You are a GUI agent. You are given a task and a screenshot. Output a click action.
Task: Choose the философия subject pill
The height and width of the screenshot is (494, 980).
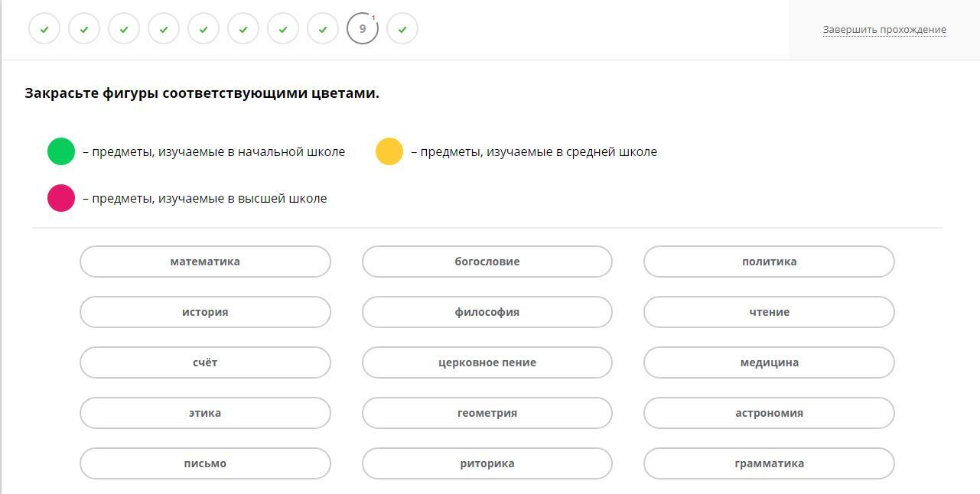(x=487, y=312)
